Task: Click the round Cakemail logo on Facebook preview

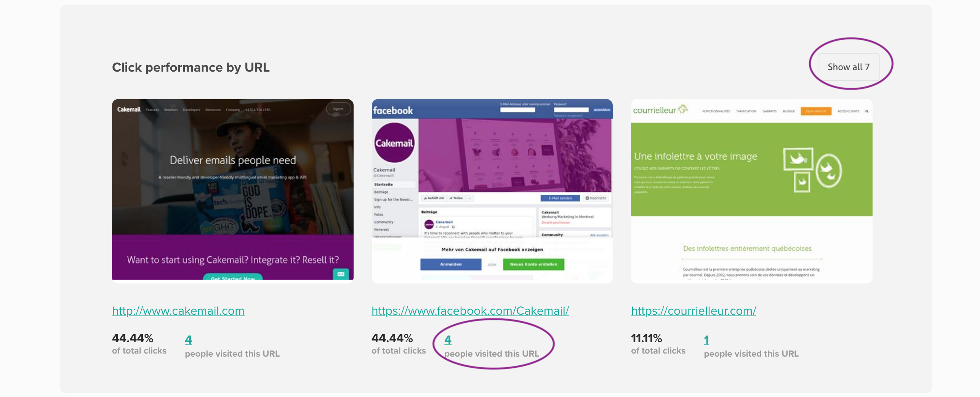Action: coord(394,143)
